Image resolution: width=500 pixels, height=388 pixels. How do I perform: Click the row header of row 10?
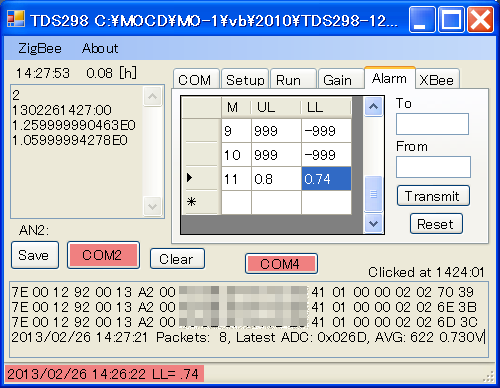[201, 155]
